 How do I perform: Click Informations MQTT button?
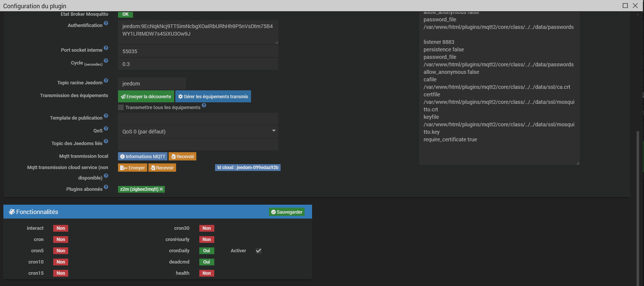click(x=143, y=157)
